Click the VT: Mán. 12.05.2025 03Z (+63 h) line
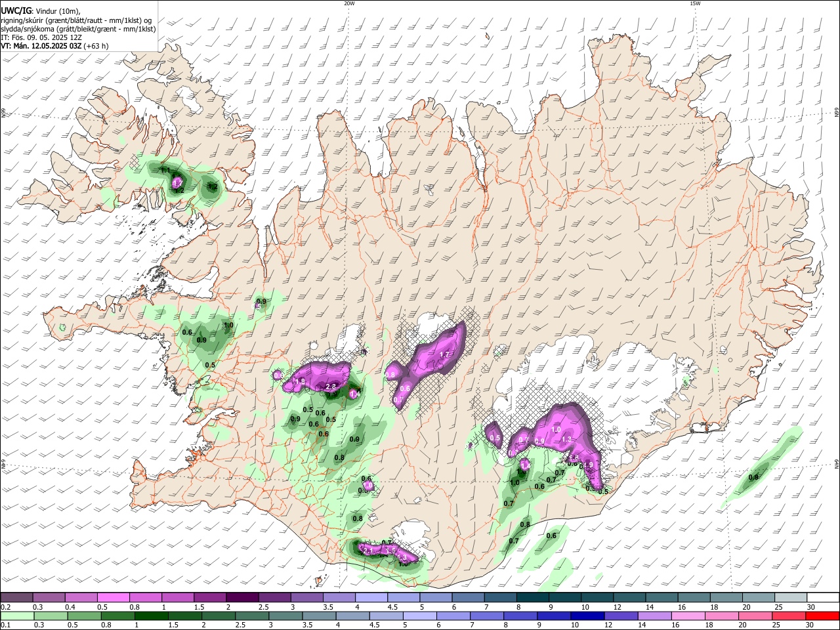 tap(54, 46)
